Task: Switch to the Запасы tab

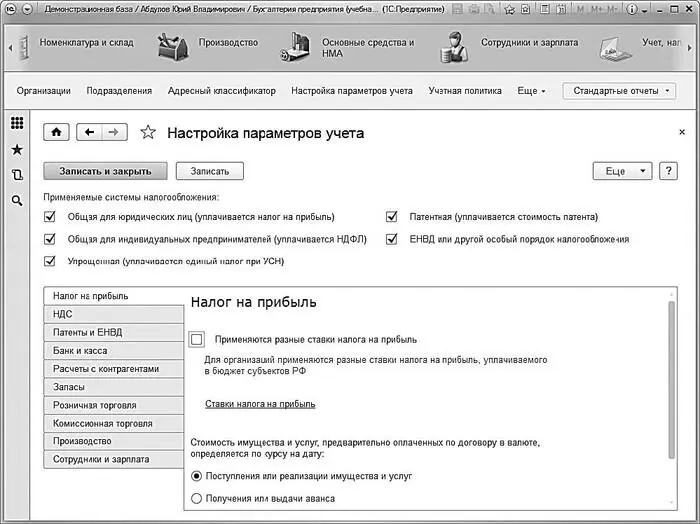Action: point(114,387)
